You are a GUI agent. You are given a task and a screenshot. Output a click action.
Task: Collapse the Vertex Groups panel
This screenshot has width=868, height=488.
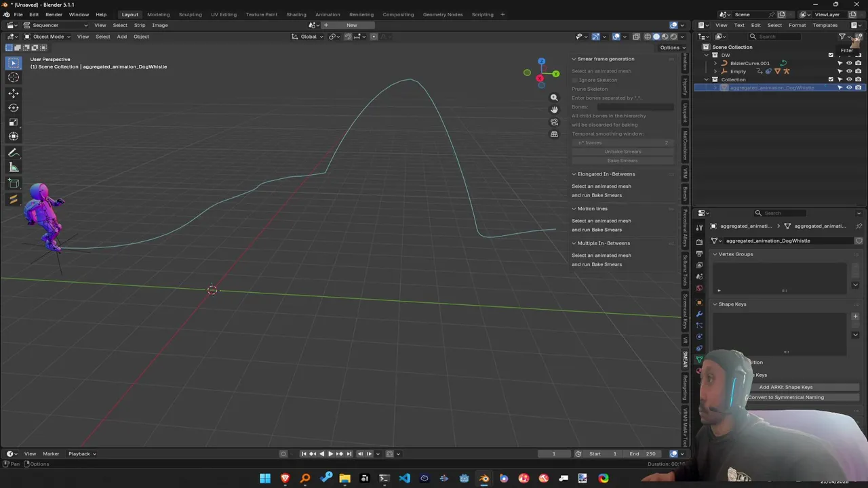pyautogui.click(x=715, y=254)
